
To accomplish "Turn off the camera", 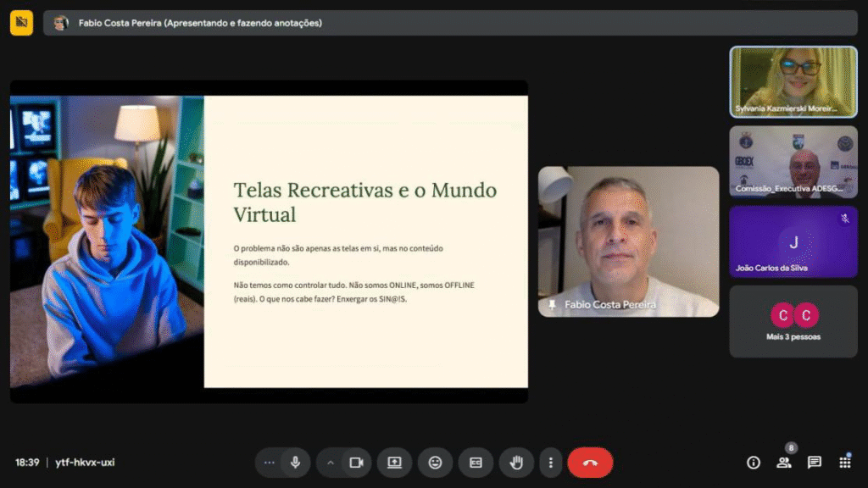I will coord(356,463).
